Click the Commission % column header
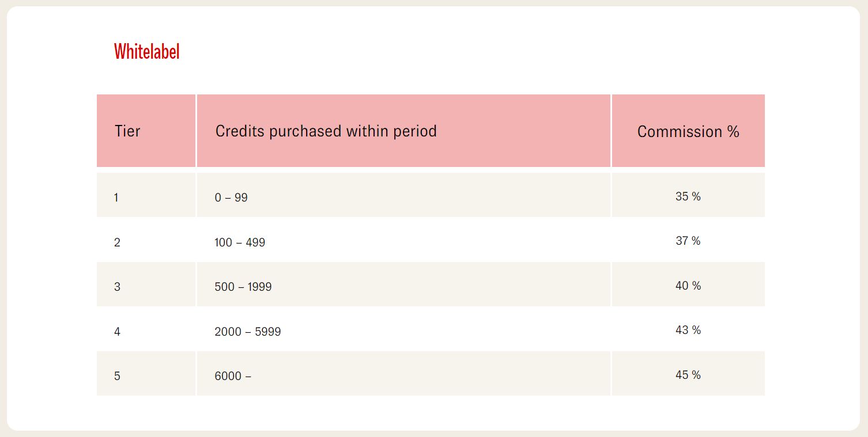The image size is (868, 437). coord(688,132)
